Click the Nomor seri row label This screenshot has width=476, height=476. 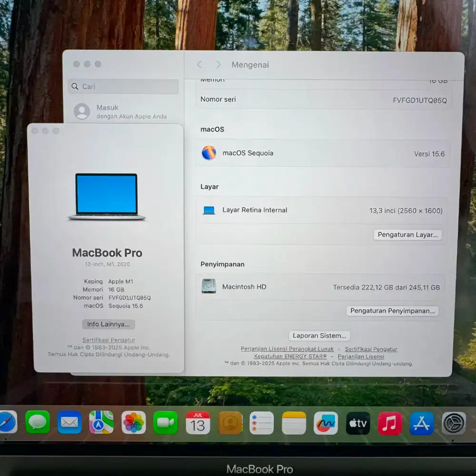coord(218,99)
